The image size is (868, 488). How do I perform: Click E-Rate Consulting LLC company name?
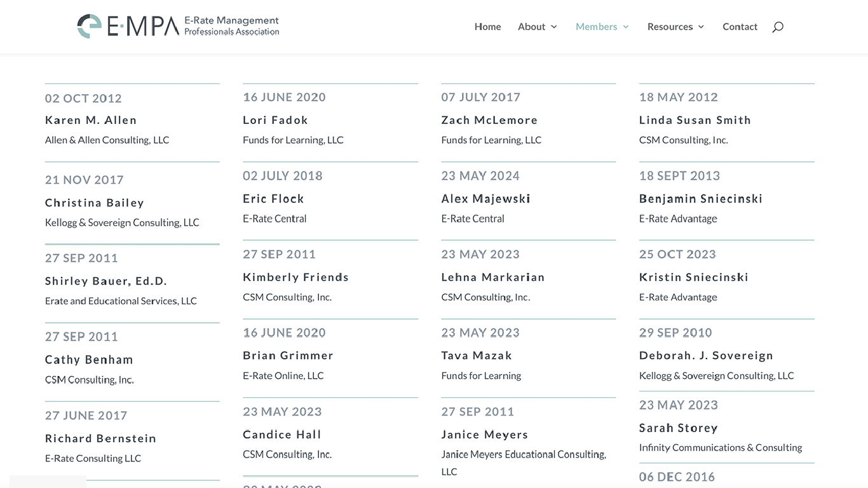point(93,458)
